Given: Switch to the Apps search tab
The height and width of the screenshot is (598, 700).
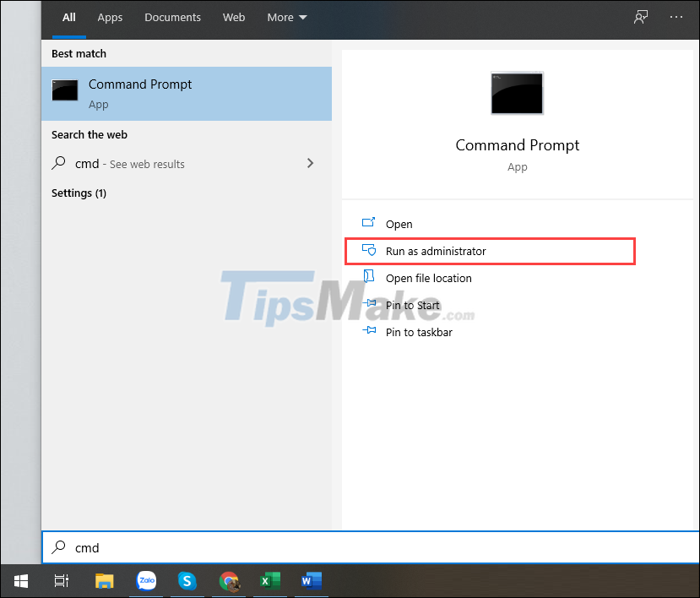Looking at the screenshot, I should click(x=110, y=16).
